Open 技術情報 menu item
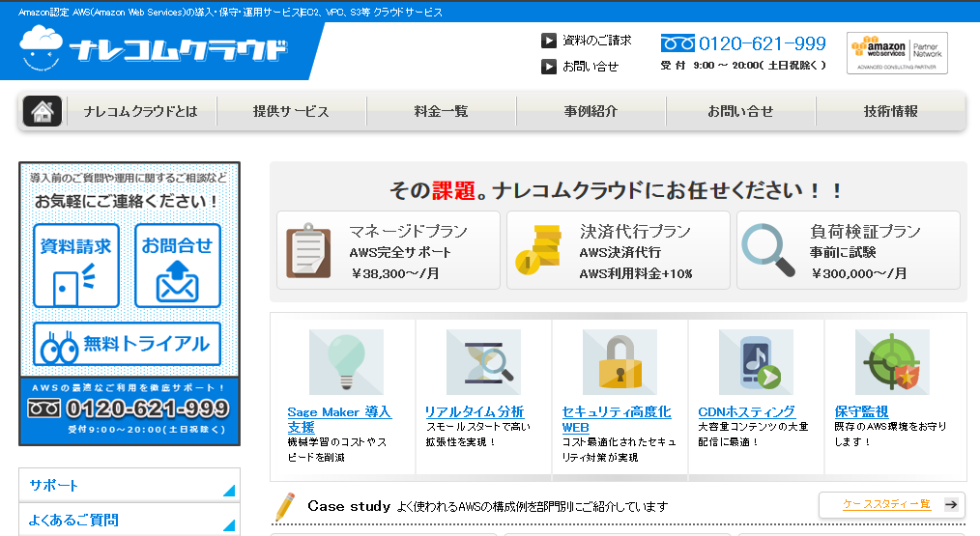The image size is (980, 536). [x=891, y=111]
